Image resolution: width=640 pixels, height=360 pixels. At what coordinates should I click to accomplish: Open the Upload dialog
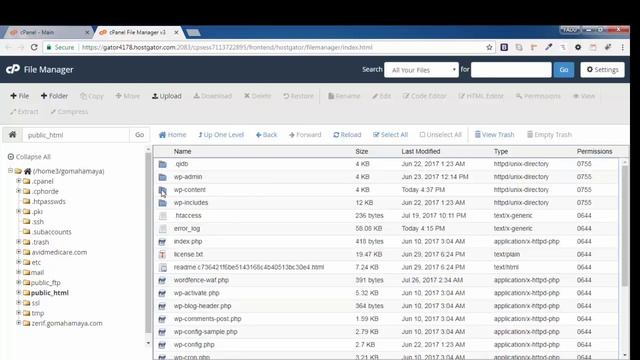(x=167, y=96)
